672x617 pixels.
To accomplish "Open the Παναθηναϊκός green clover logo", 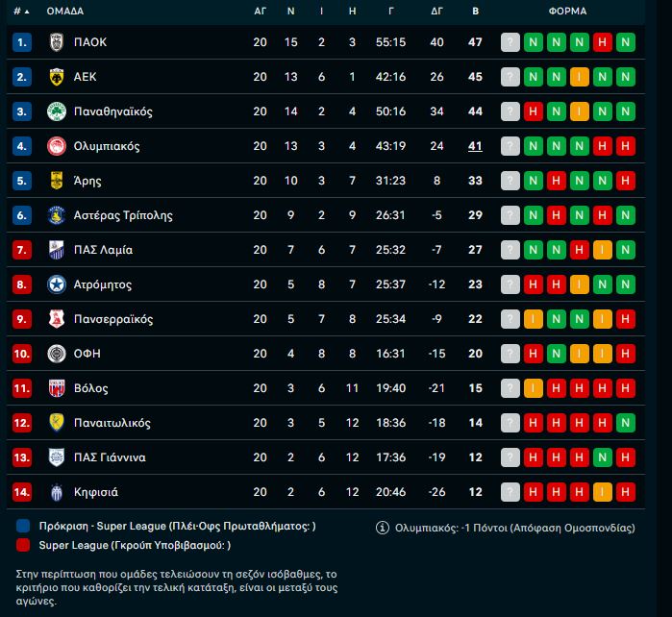I will (x=57, y=111).
